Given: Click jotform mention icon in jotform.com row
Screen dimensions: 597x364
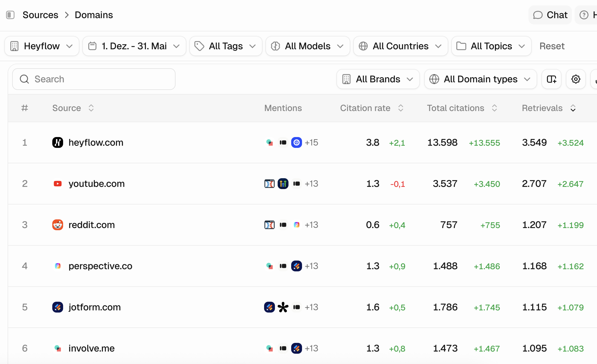Looking at the screenshot, I should click(x=270, y=307).
